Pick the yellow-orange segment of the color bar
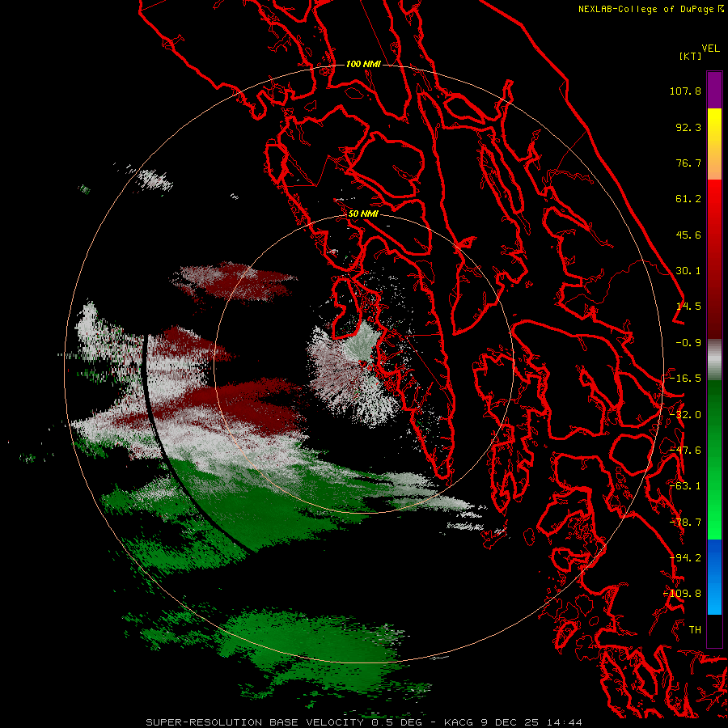 click(x=714, y=144)
